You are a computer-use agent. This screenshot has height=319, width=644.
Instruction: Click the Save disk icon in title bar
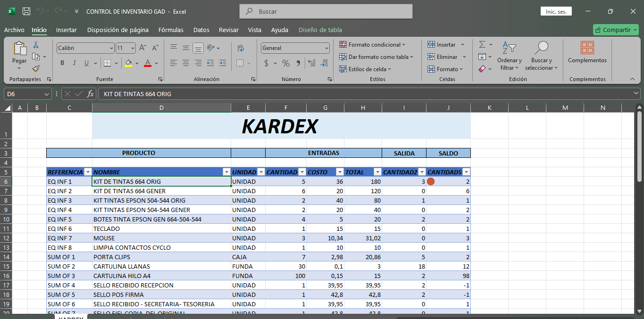tap(26, 11)
